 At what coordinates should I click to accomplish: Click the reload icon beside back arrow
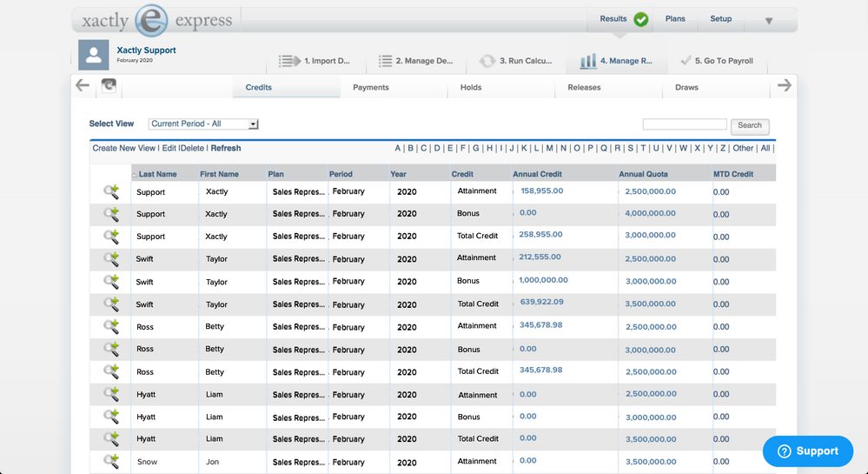[x=109, y=85]
